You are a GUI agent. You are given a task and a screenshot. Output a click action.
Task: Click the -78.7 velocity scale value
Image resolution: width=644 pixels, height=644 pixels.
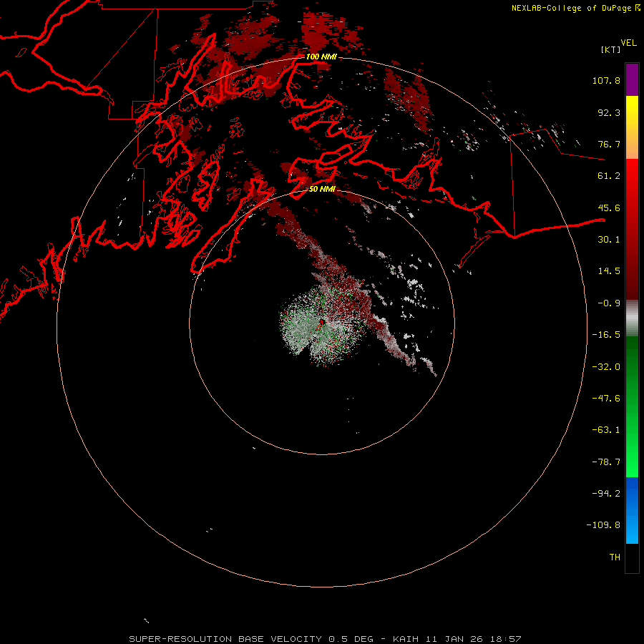coord(606,462)
